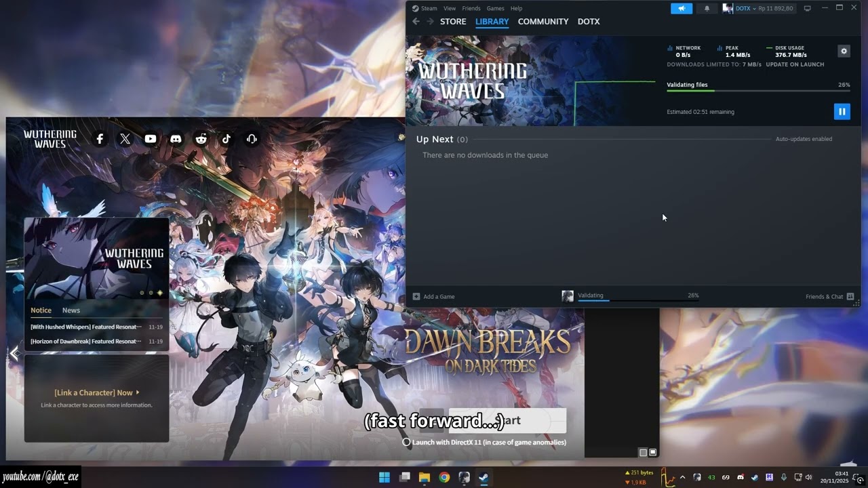Click the launcher Start button
This screenshot has width=868, height=488.
coord(507,420)
